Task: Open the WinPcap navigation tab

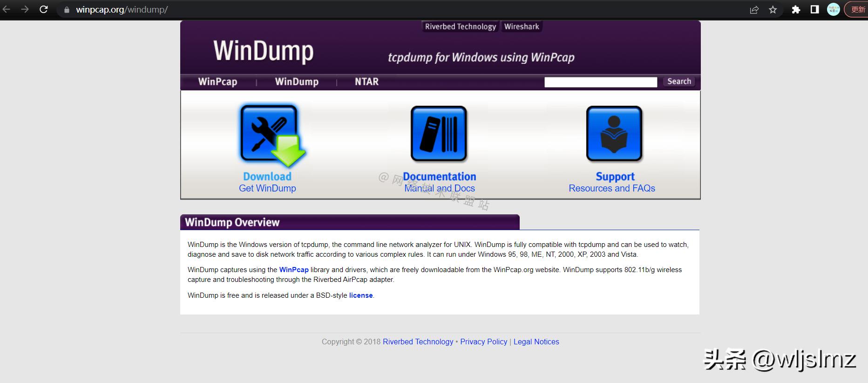Action: coord(217,82)
